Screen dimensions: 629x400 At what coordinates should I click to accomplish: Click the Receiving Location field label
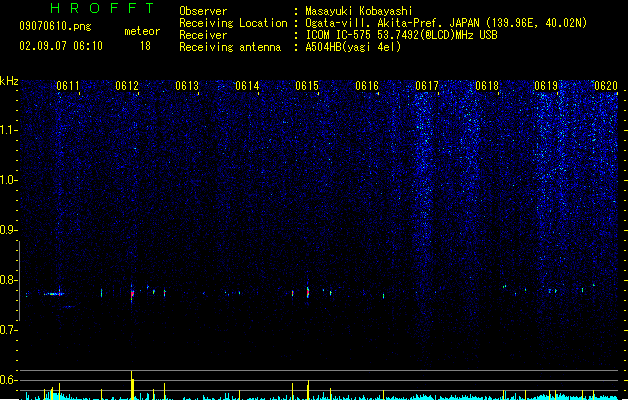tap(233, 23)
